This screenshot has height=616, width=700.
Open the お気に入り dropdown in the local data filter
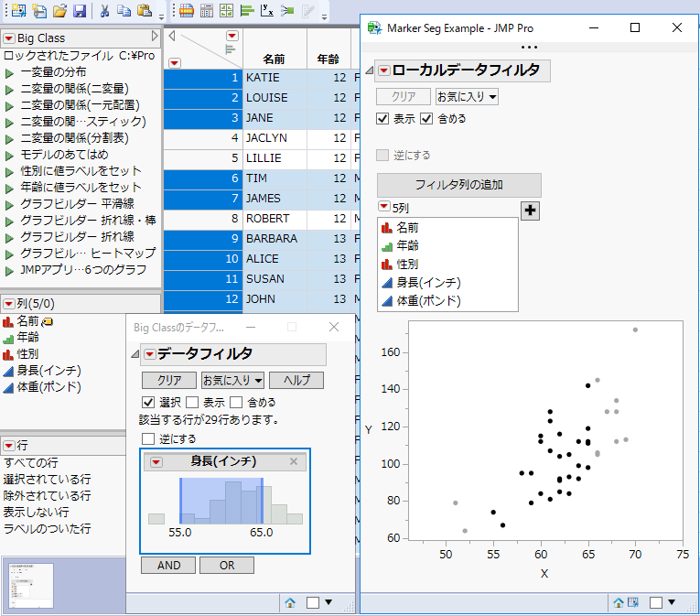(x=467, y=96)
